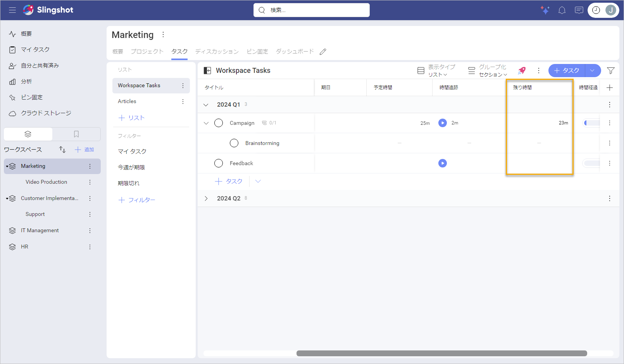The height and width of the screenshot is (364, 624).
Task: Open 2024 Q1 section options
Action: (610, 105)
